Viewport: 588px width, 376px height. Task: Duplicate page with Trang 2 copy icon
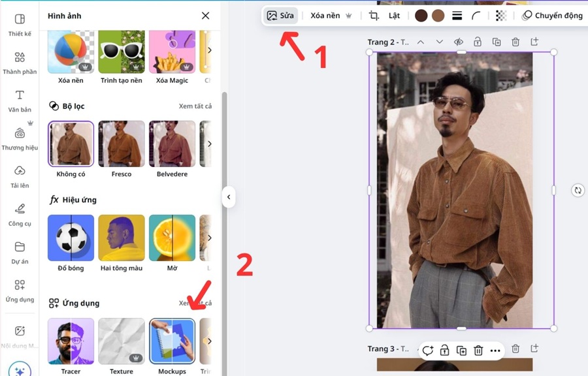click(x=497, y=42)
